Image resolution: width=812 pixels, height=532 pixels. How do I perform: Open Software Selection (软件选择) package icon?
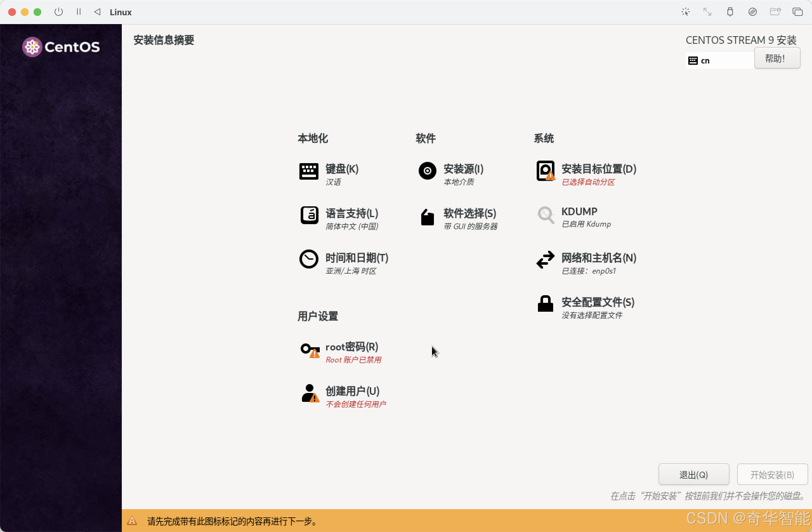pos(427,217)
